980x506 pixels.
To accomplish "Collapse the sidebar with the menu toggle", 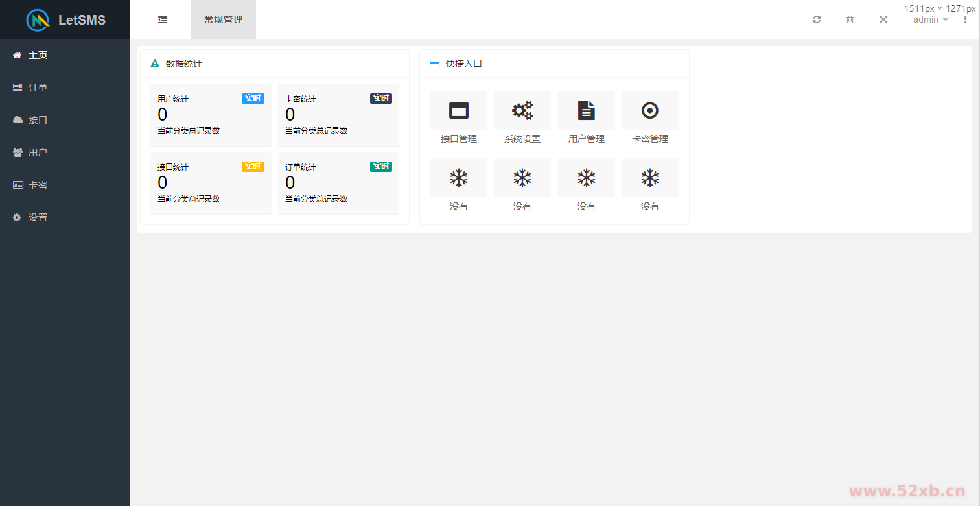I will (163, 19).
